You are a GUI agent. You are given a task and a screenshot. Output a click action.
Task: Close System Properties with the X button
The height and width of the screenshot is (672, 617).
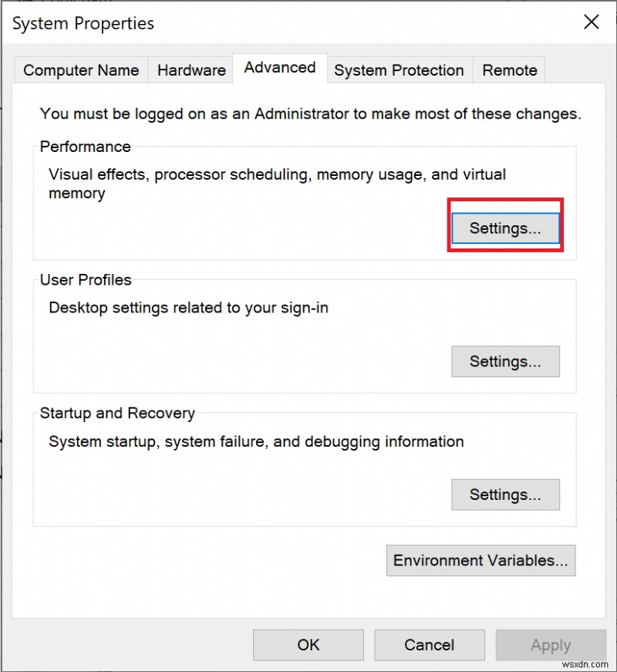point(591,22)
